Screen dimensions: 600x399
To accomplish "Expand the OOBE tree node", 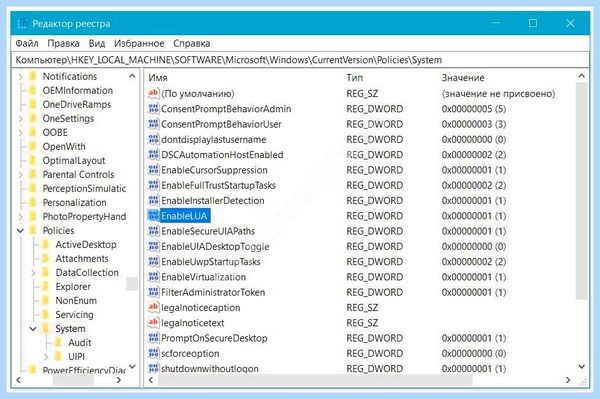I will pyautogui.click(x=21, y=133).
